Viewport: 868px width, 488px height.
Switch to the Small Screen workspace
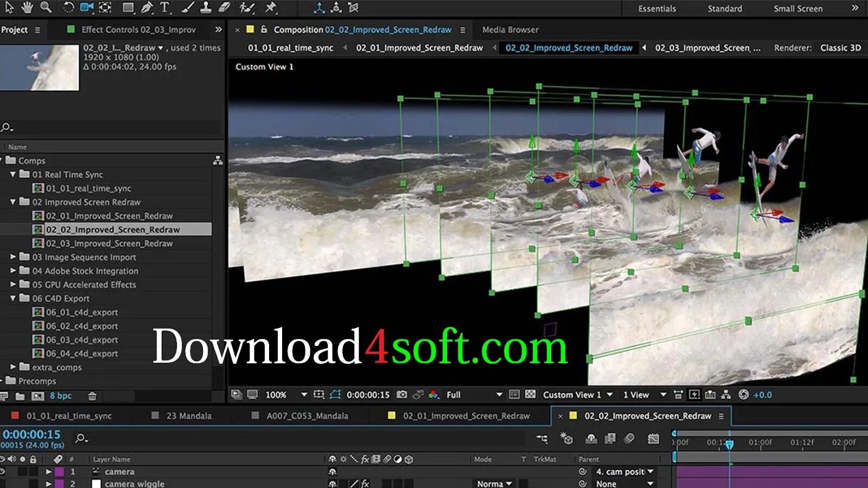pyautogui.click(x=798, y=9)
